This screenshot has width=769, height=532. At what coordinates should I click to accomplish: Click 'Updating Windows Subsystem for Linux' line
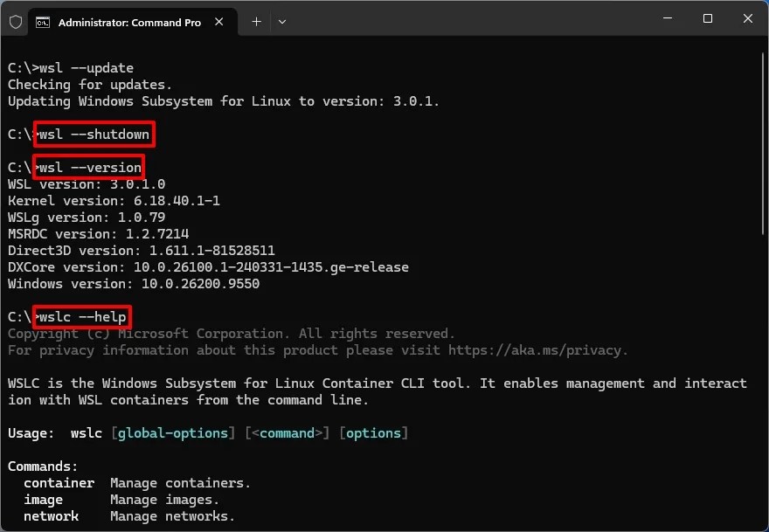pos(223,101)
